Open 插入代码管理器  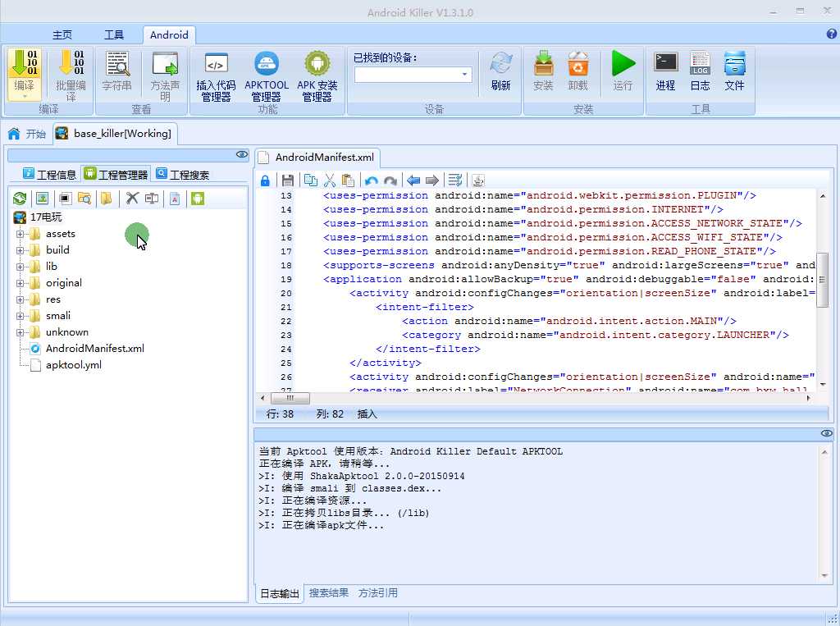pyautogui.click(x=216, y=76)
